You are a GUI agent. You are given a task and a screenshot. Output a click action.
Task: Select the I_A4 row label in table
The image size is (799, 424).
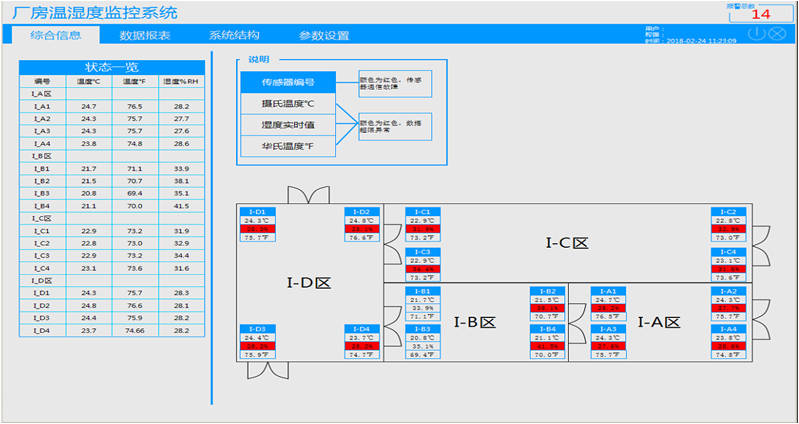[x=42, y=144]
